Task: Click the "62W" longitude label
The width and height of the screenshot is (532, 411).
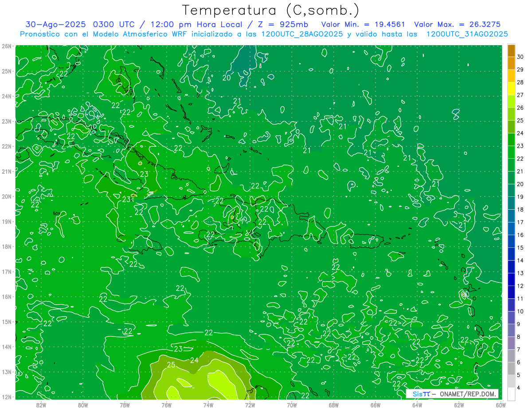Action: [459, 404]
